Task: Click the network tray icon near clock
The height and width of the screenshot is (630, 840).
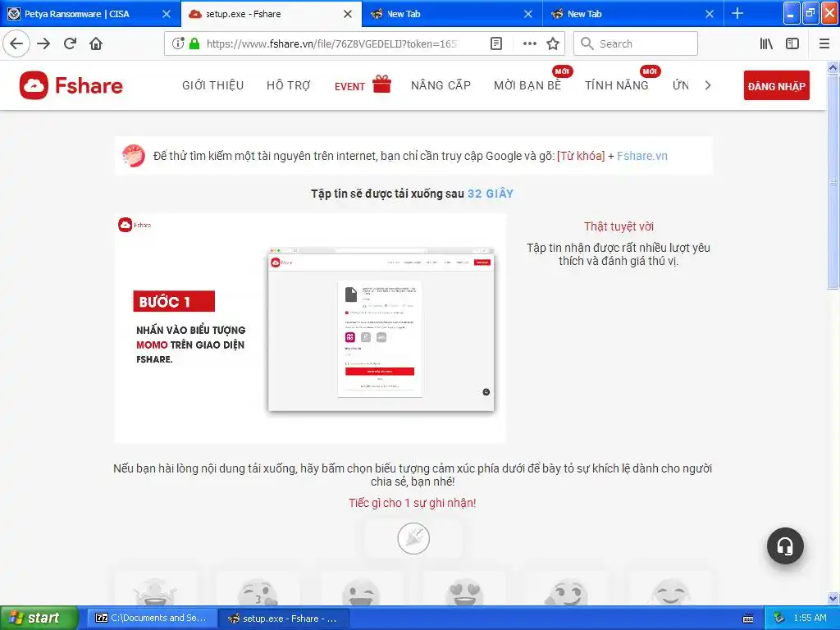Action: 779,618
